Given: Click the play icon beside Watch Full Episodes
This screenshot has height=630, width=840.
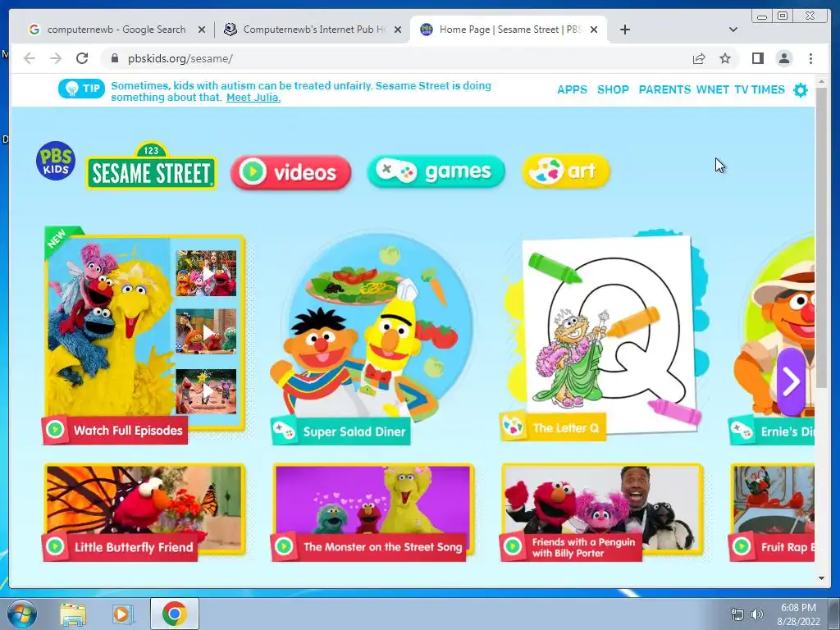Looking at the screenshot, I should (55, 430).
